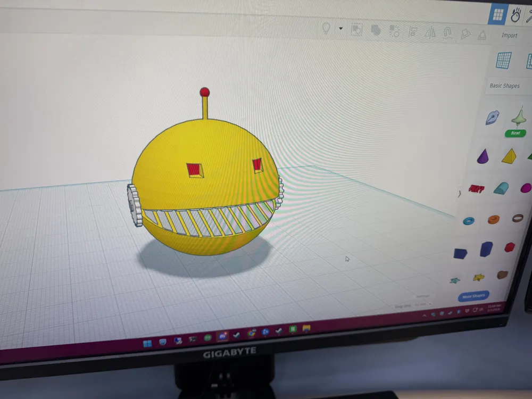532x399 pixels.
Task: Pick the yellow pyramid shape
Action: (x=509, y=156)
